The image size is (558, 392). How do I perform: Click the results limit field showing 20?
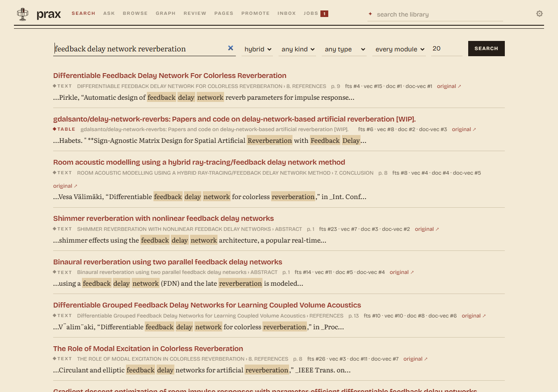(447, 49)
